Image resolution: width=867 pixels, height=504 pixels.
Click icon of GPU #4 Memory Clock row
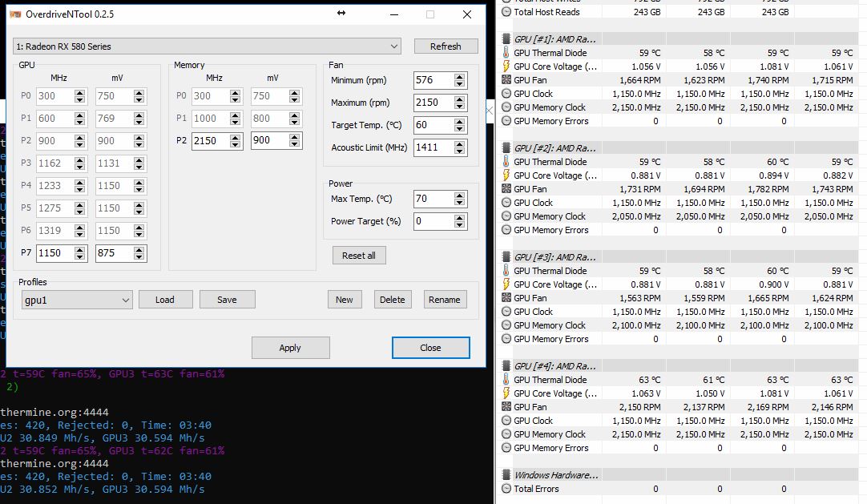(506, 433)
